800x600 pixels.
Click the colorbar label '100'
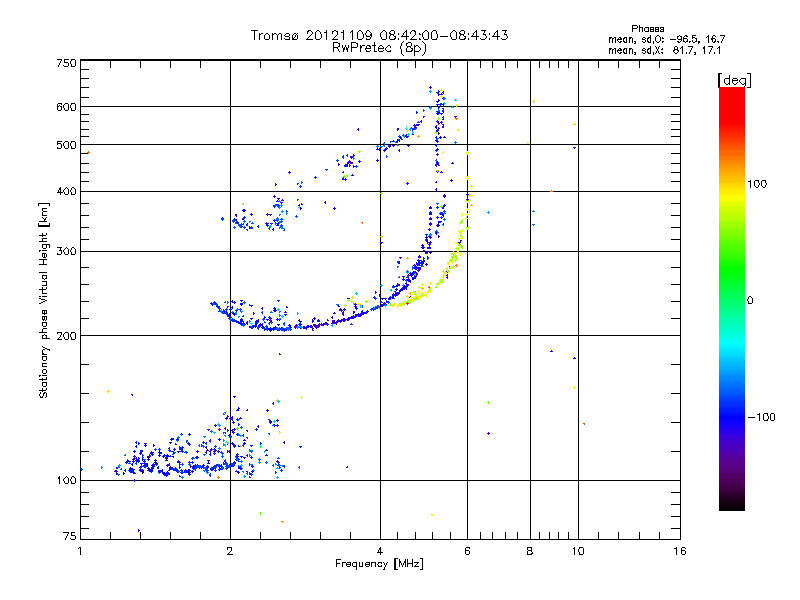tap(757, 184)
